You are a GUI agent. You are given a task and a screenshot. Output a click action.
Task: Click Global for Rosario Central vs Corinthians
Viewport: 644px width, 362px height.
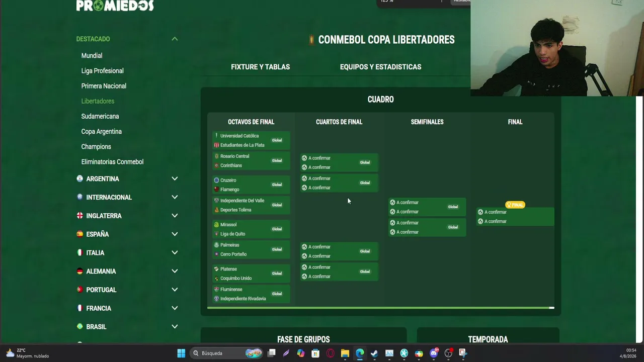(277, 160)
